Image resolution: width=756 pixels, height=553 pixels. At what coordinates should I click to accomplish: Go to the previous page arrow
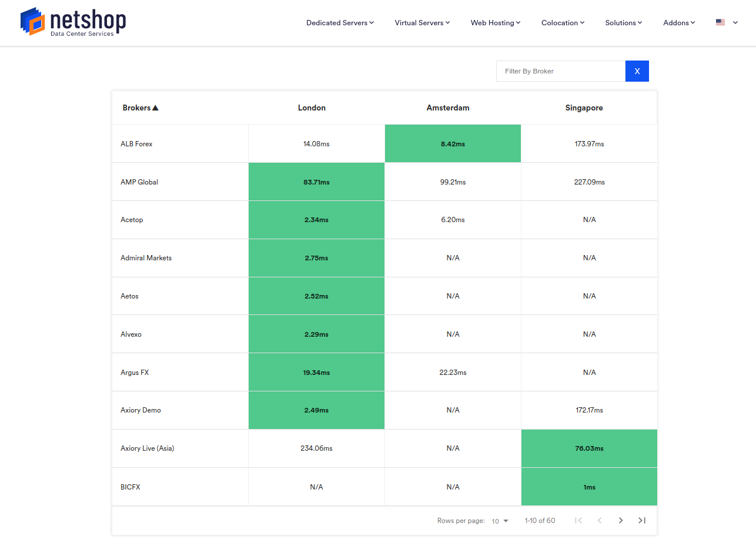(x=600, y=521)
